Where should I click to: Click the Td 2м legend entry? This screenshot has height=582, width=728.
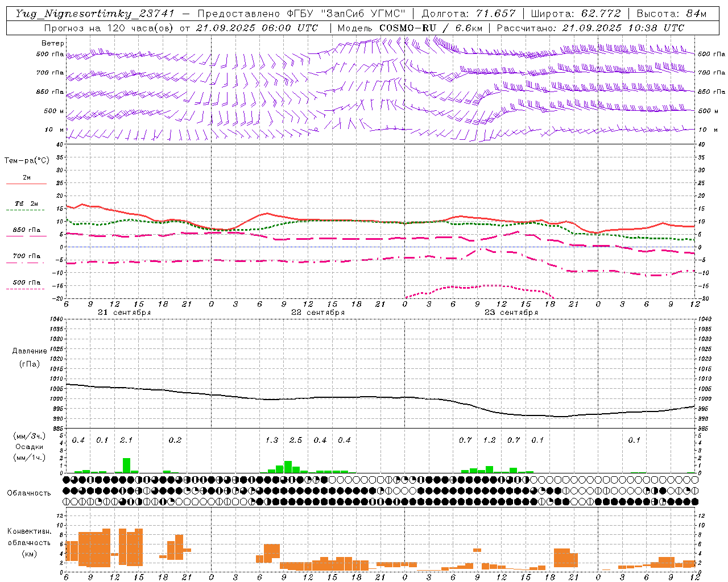(27, 203)
